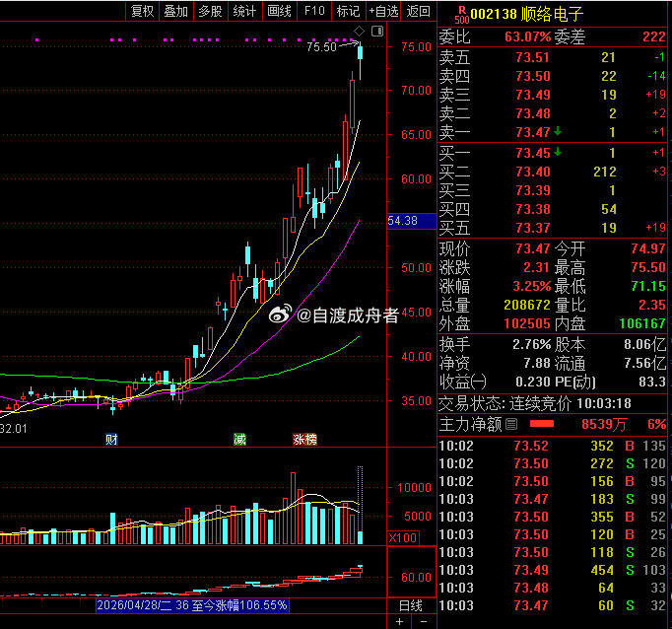Click the tallest red volume bar
Image resolution: width=672 pixels, height=629 pixels.
tap(294, 509)
